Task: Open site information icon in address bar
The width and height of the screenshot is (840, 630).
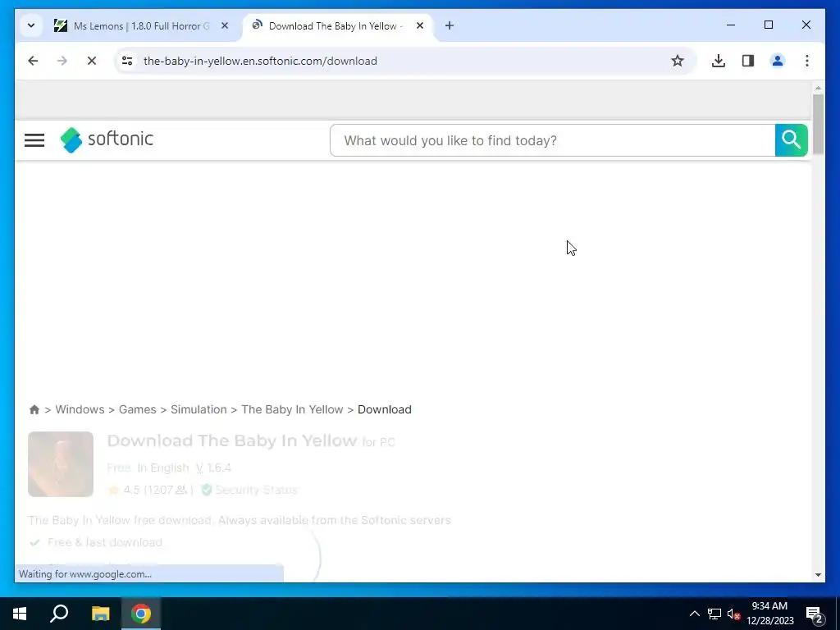Action: click(x=127, y=61)
